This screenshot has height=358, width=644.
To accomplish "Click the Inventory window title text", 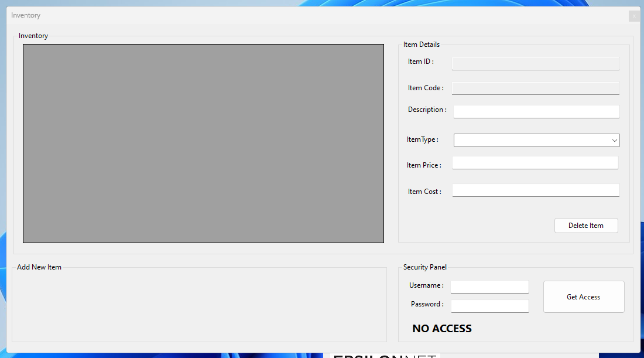I will (x=25, y=15).
